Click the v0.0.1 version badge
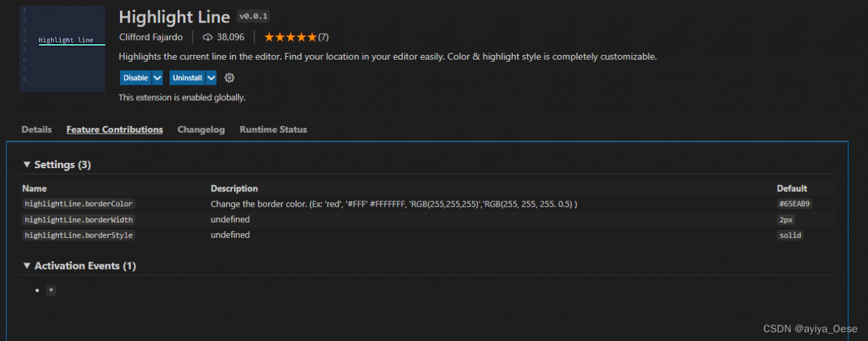The width and height of the screenshot is (868, 341). click(x=253, y=16)
